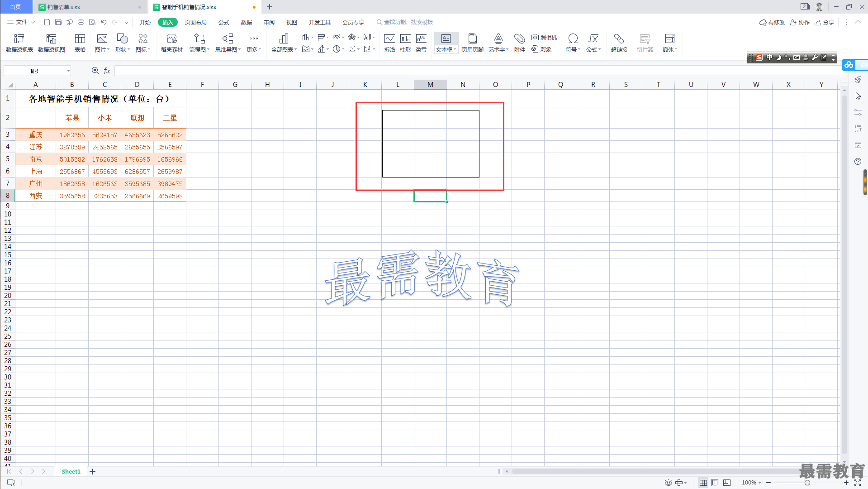
Task: Insert a table using 表格 button
Action: [x=80, y=43]
